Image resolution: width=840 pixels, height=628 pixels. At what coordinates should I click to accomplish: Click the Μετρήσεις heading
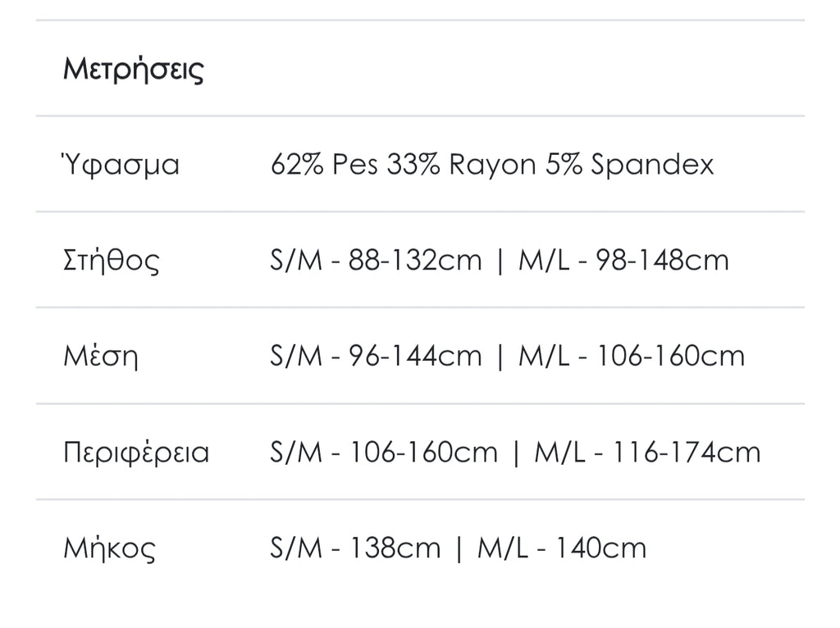[134, 69]
